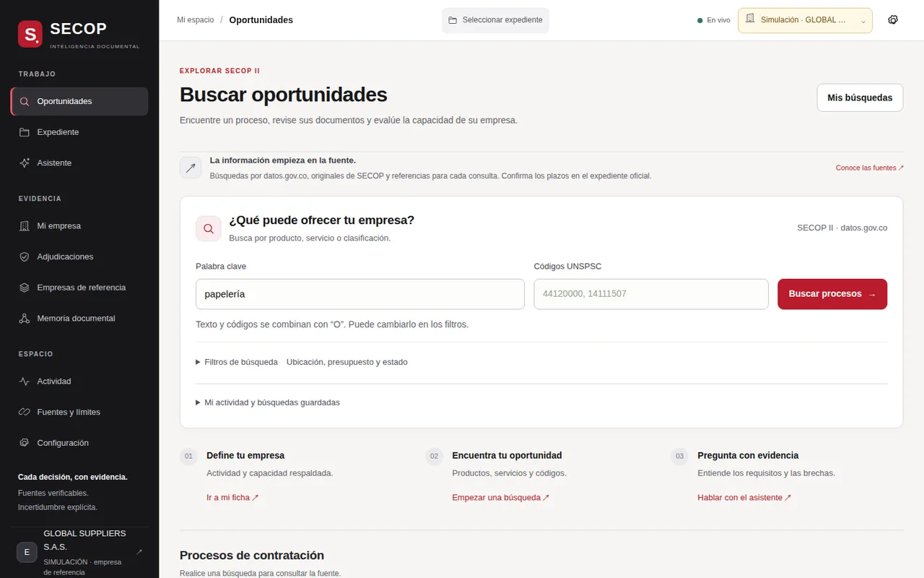The width and height of the screenshot is (924, 578).
Task: Click the "En vivo" status indicator
Action: click(x=714, y=20)
